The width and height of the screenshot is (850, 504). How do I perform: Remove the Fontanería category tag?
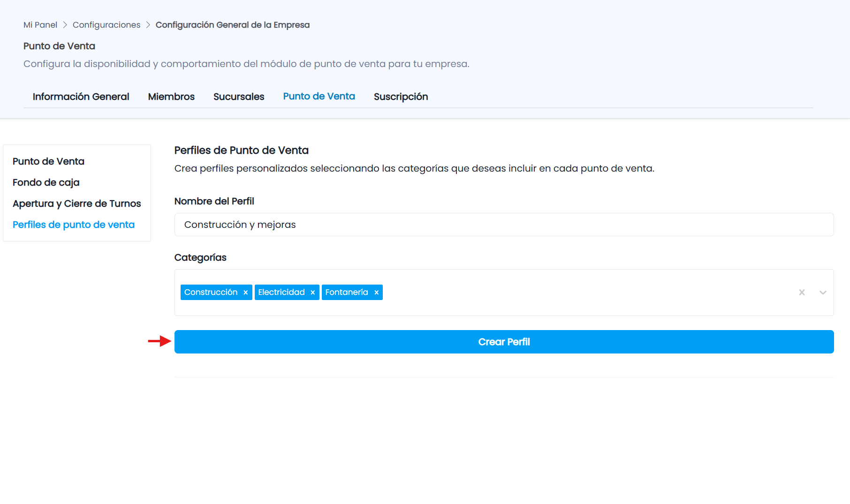[376, 293]
